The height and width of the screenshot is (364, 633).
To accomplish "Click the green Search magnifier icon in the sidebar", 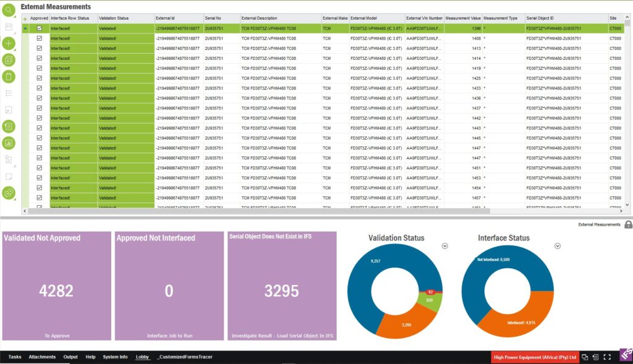I will pyautogui.click(x=9, y=10).
